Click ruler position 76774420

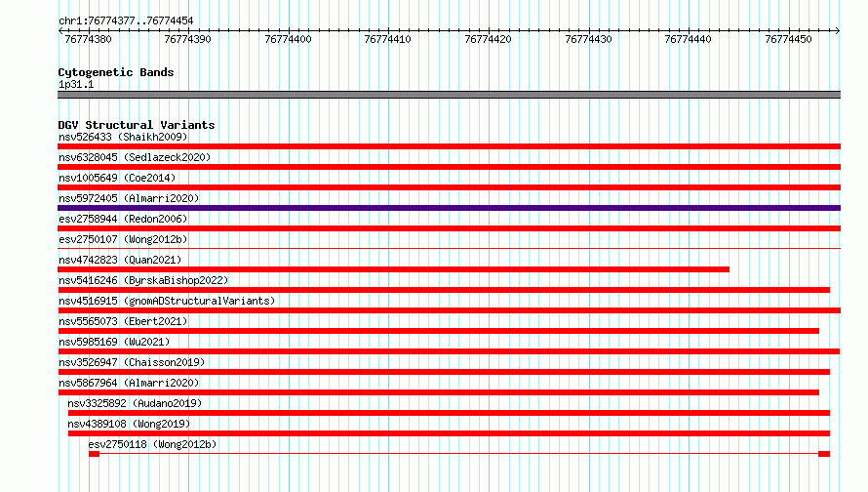[x=488, y=39]
